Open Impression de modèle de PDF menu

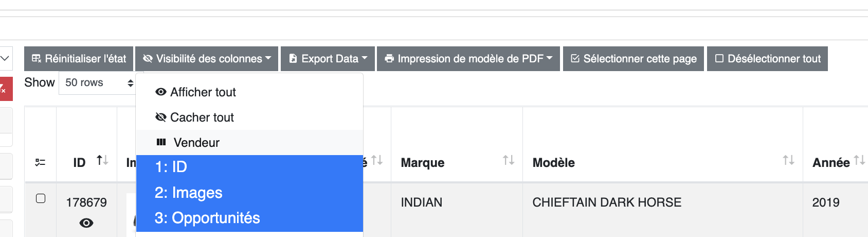[468, 59]
